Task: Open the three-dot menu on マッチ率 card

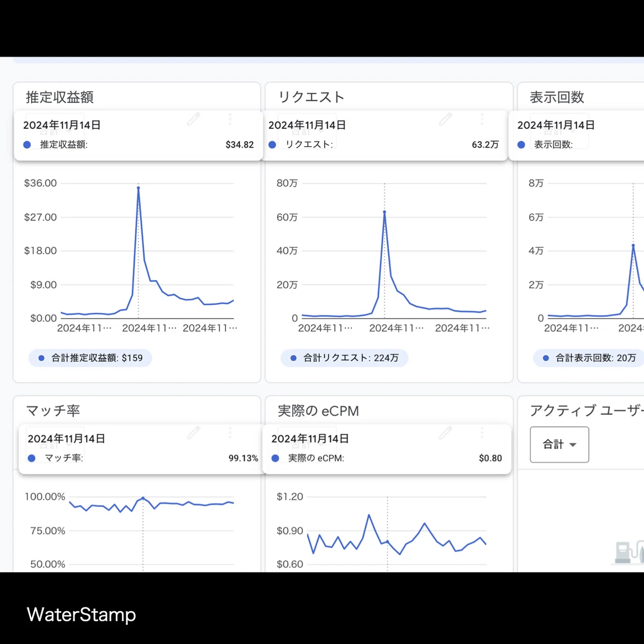Action: [230, 432]
